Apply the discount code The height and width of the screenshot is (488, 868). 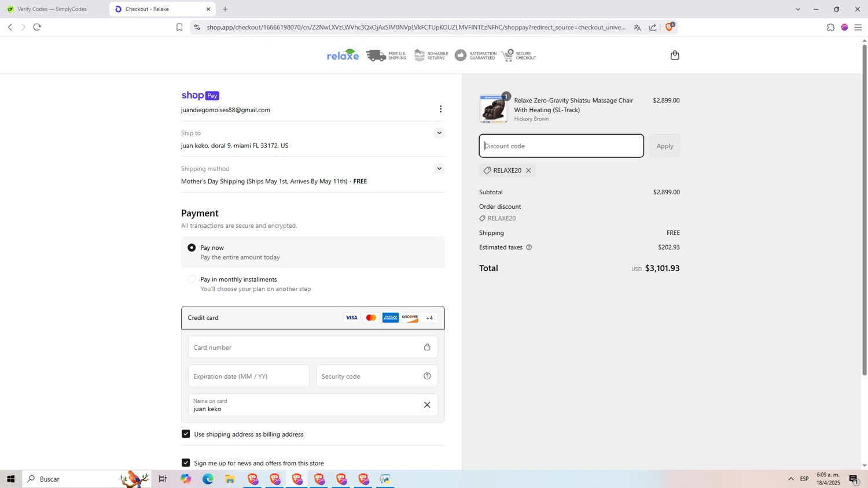(664, 146)
